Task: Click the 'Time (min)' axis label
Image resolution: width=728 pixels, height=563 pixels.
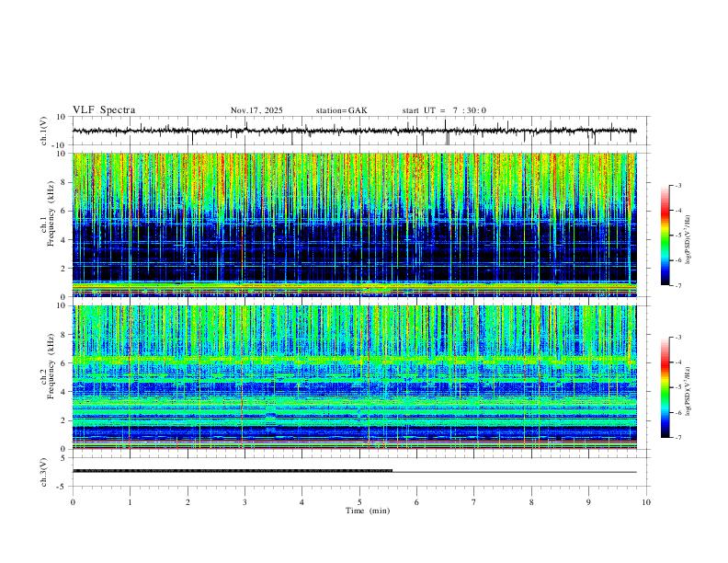Action: point(368,511)
